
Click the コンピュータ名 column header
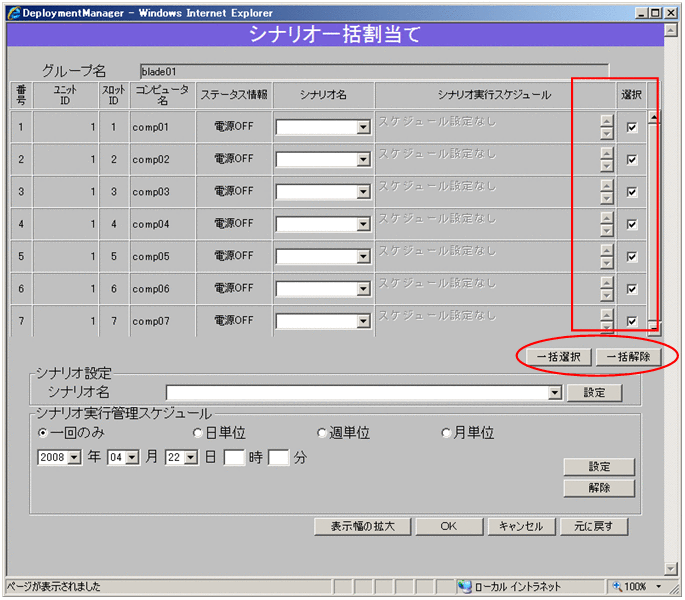point(163,95)
